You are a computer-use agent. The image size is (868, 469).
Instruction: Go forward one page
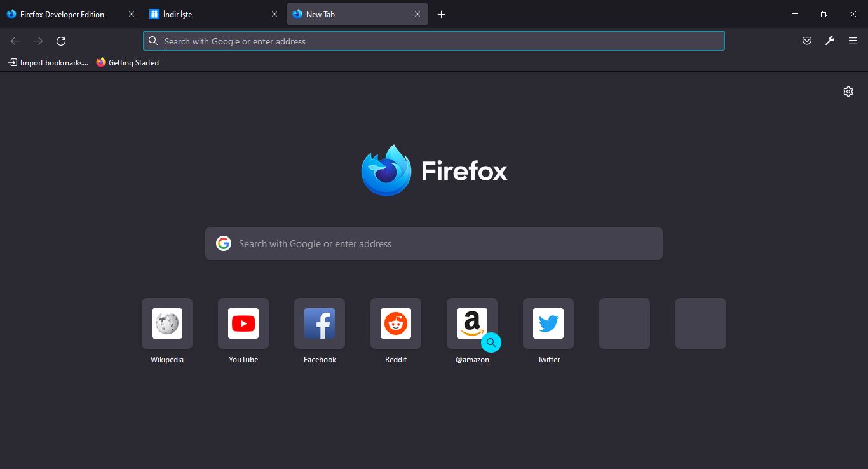tap(38, 41)
